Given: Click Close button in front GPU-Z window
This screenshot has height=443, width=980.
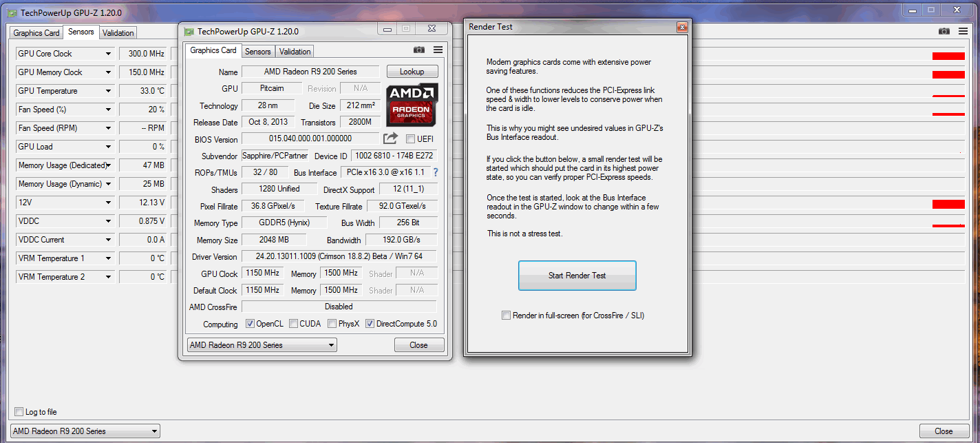Looking at the screenshot, I should coord(419,345).
